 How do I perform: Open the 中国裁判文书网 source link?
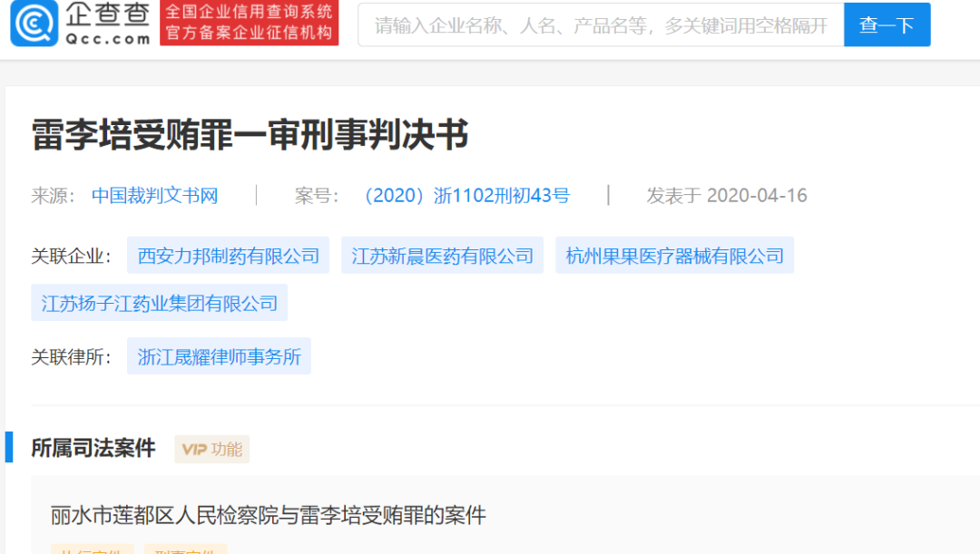pyautogui.click(x=155, y=196)
